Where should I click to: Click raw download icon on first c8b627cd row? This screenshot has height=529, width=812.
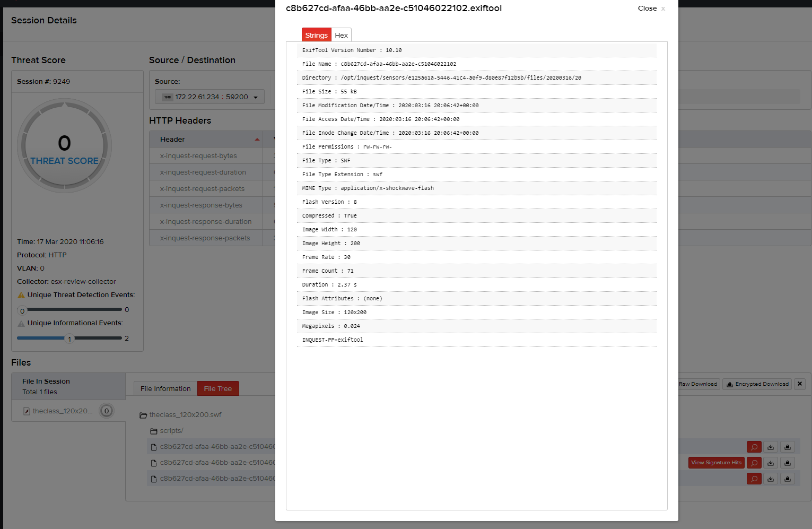(x=771, y=447)
